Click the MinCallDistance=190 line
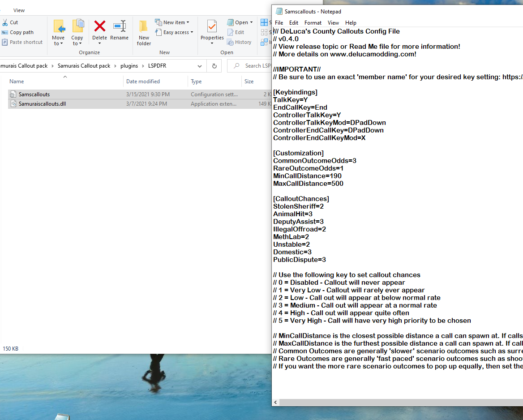 point(308,176)
